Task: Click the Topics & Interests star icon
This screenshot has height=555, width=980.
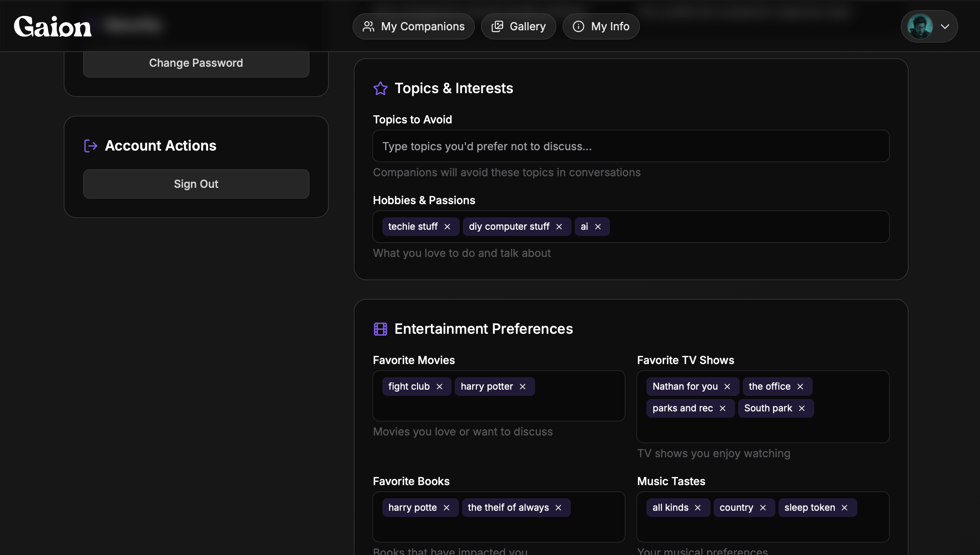Action: click(381, 88)
